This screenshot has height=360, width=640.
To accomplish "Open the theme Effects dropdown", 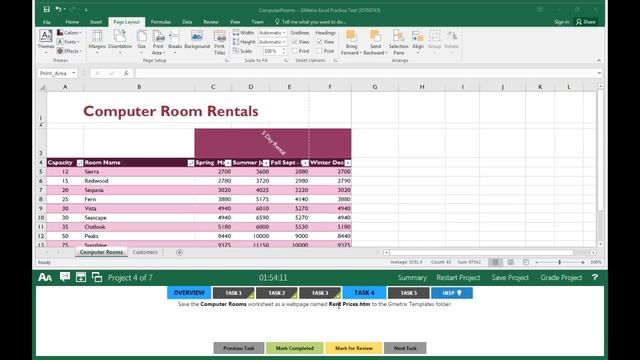I will click(69, 51).
